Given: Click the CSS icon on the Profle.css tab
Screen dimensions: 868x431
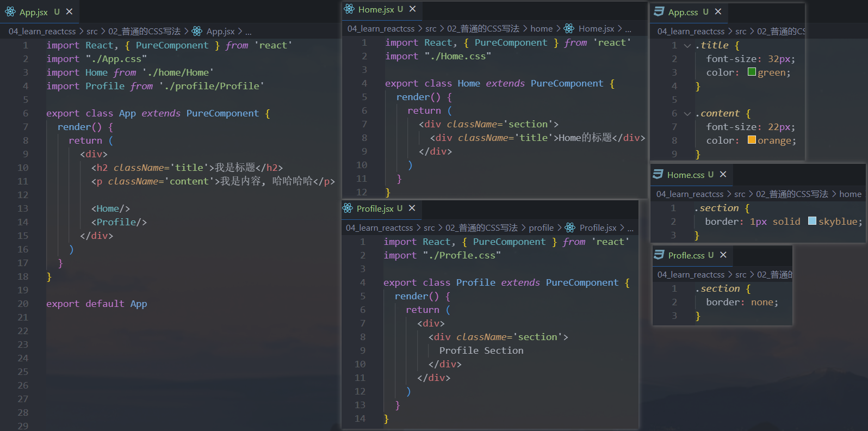Looking at the screenshot, I should point(659,255).
